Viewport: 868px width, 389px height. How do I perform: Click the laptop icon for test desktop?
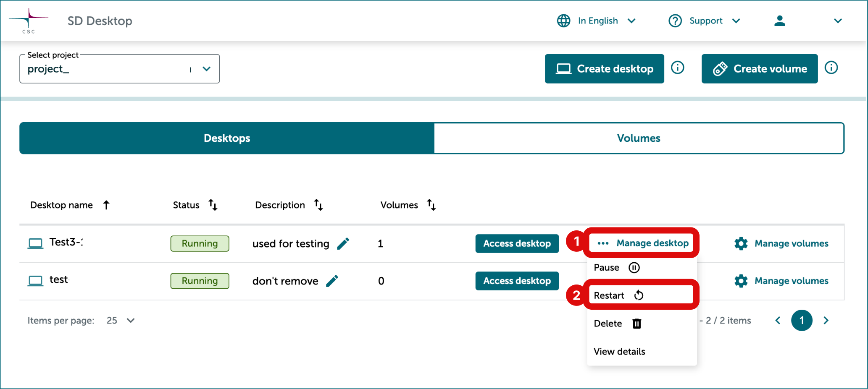(35, 281)
